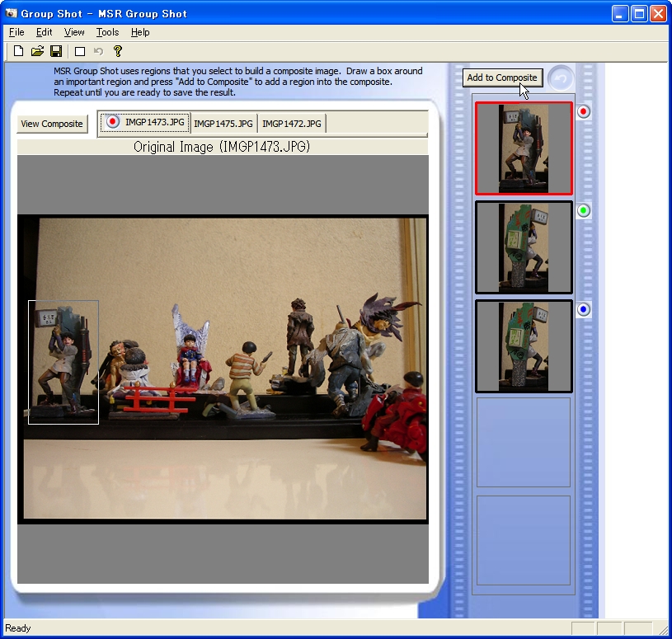This screenshot has height=639, width=672.
Task: Select the second thumbnail with green sign
Action: click(x=524, y=247)
